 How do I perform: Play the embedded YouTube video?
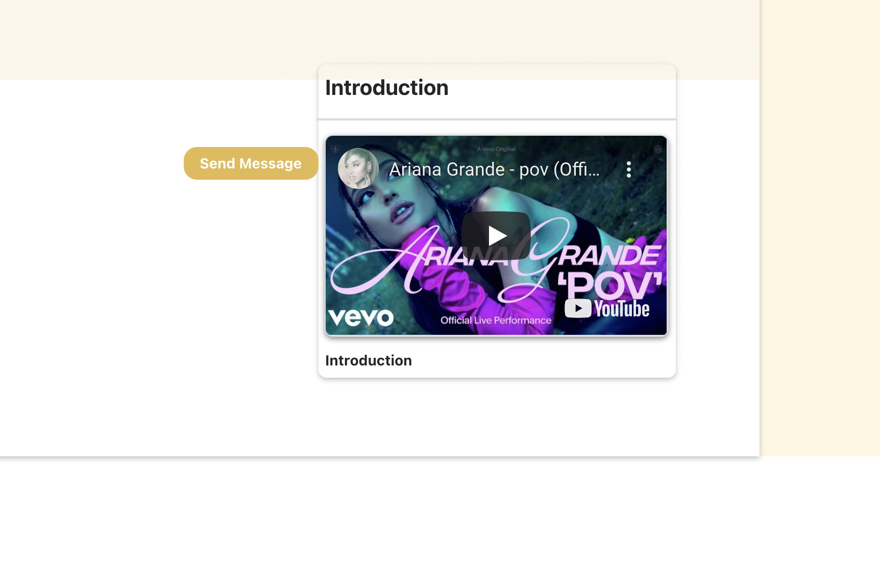(496, 235)
